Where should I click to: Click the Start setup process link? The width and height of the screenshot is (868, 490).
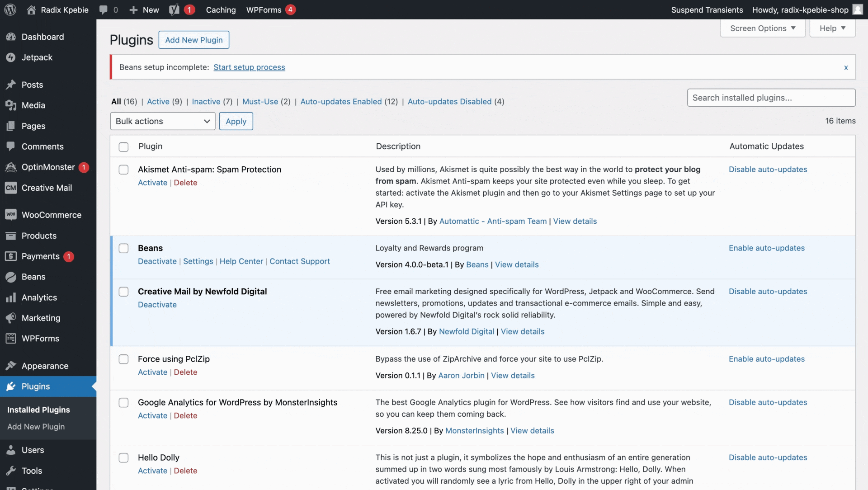tap(249, 67)
